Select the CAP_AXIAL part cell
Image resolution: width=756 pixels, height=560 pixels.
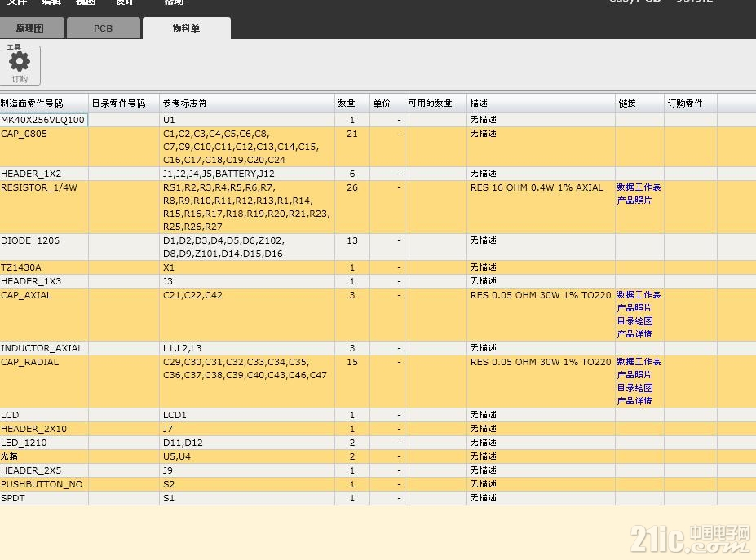(x=44, y=315)
